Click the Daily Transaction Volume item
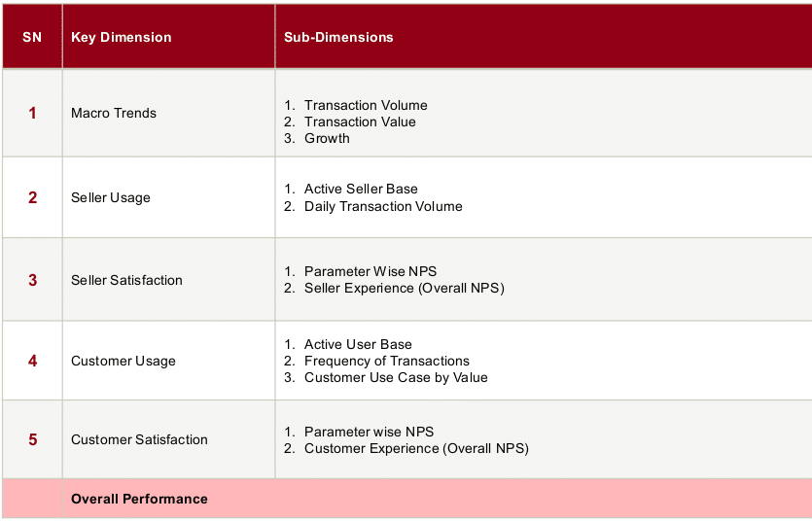This screenshot has width=812, height=521. [x=383, y=206]
